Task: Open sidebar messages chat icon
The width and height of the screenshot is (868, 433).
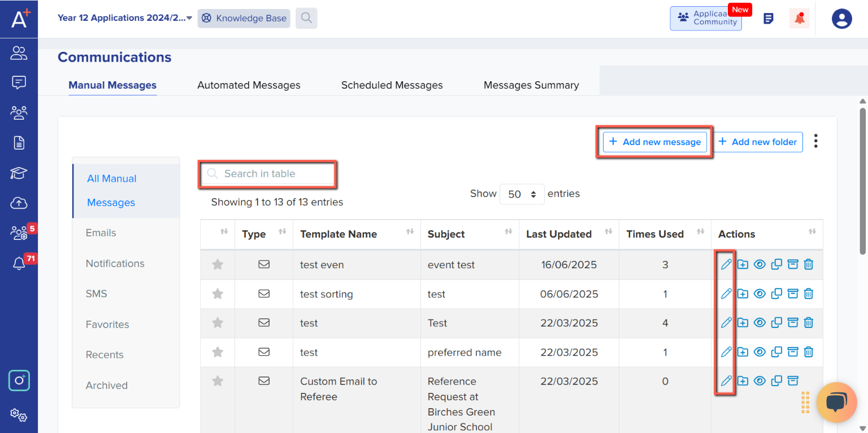Action: point(19,83)
